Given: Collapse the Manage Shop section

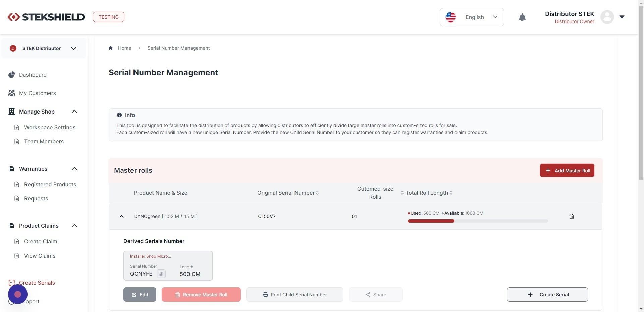Looking at the screenshot, I should pyautogui.click(x=74, y=112).
